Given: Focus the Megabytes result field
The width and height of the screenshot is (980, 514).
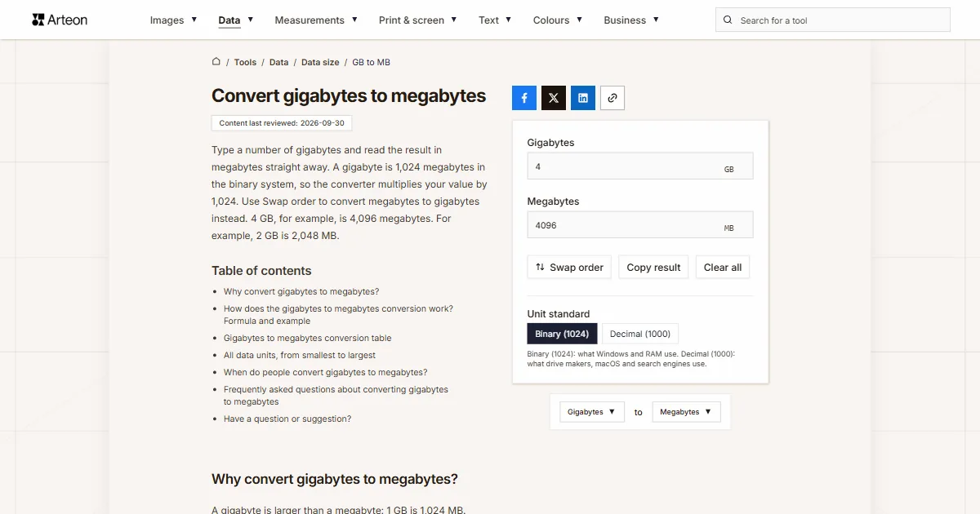Looking at the screenshot, I should pos(640,225).
